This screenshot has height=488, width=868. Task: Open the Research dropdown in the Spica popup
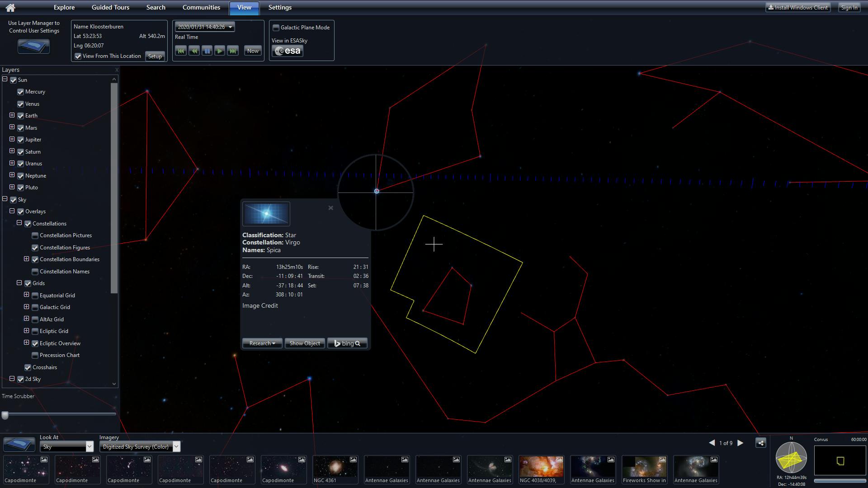(x=262, y=343)
